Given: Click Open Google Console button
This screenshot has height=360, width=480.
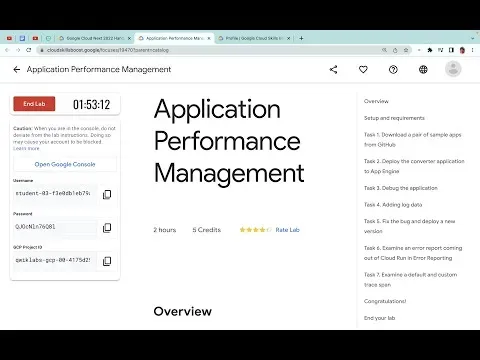Looking at the screenshot, I should pos(65,164).
